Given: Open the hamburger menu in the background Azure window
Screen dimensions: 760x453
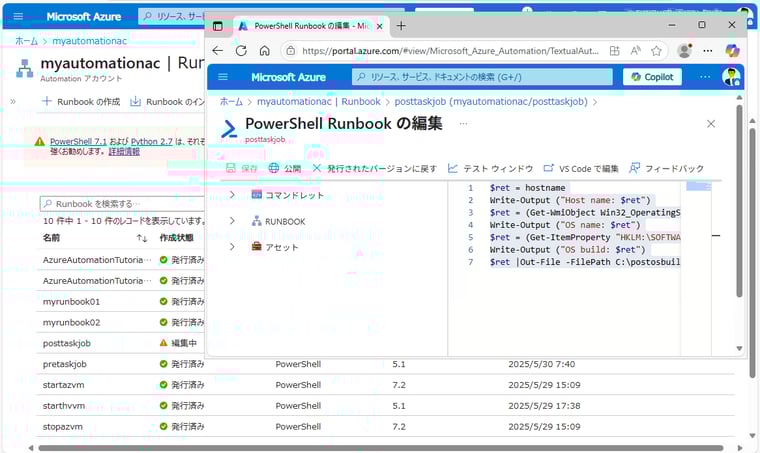Looking at the screenshot, I should point(18,16).
